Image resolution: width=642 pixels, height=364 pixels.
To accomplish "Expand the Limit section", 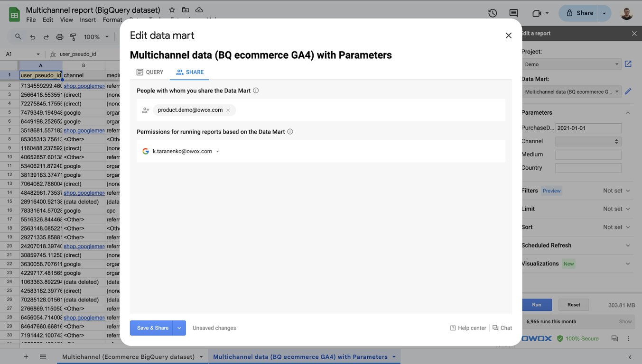I will coord(628,209).
